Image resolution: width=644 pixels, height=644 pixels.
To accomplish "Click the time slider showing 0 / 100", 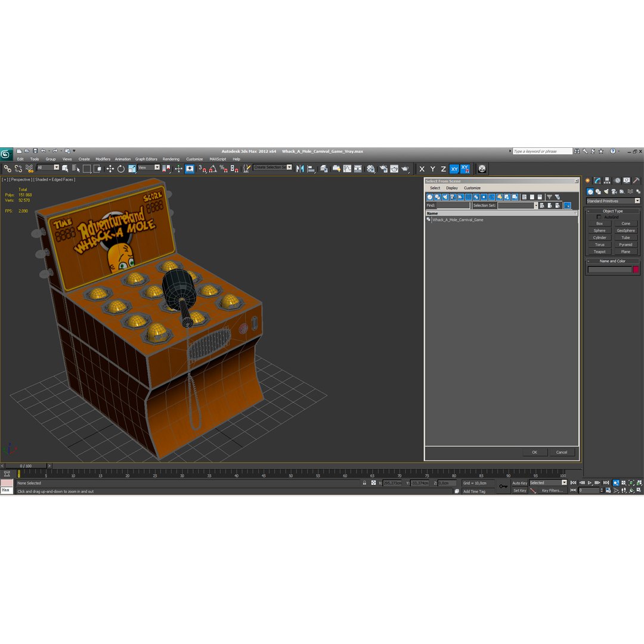I will 26,466.
